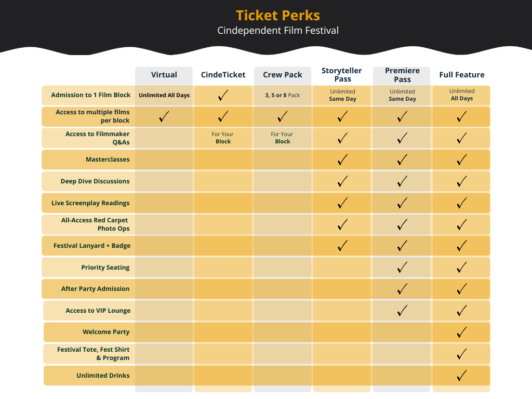The height and width of the screenshot is (399, 532).
Task: Click the Ticket Perks title
Action: coord(278,16)
